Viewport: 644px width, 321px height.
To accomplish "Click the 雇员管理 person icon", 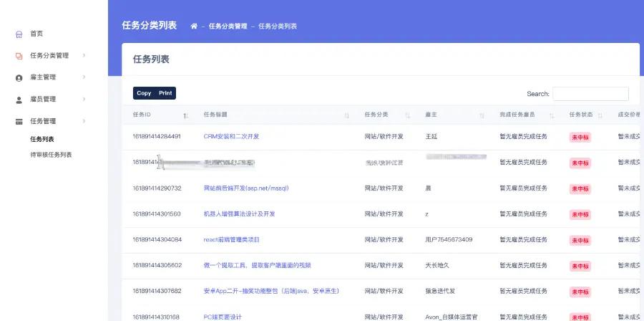I will coord(19,100).
